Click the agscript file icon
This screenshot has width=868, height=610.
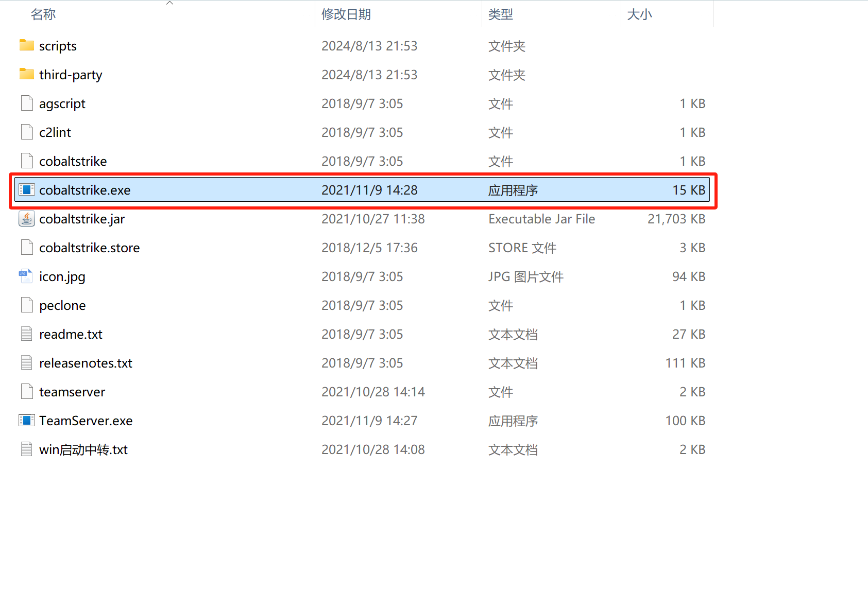pyautogui.click(x=27, y=103)
